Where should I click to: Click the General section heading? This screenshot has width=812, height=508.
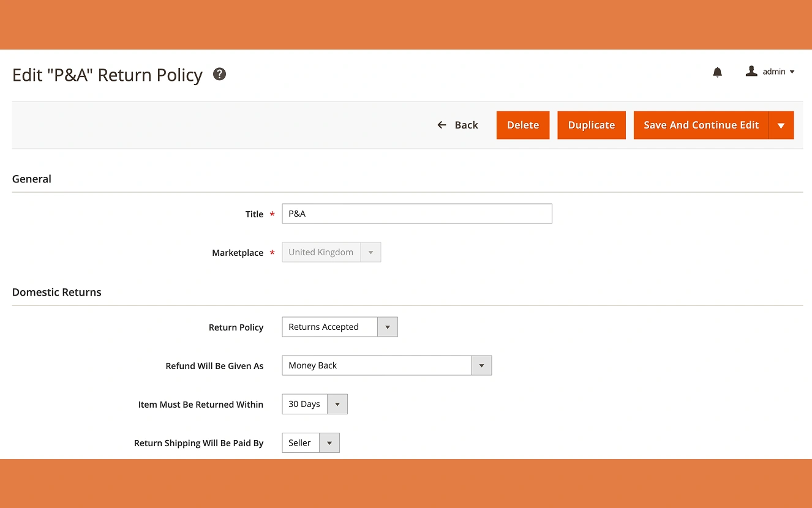click(32, 179)
